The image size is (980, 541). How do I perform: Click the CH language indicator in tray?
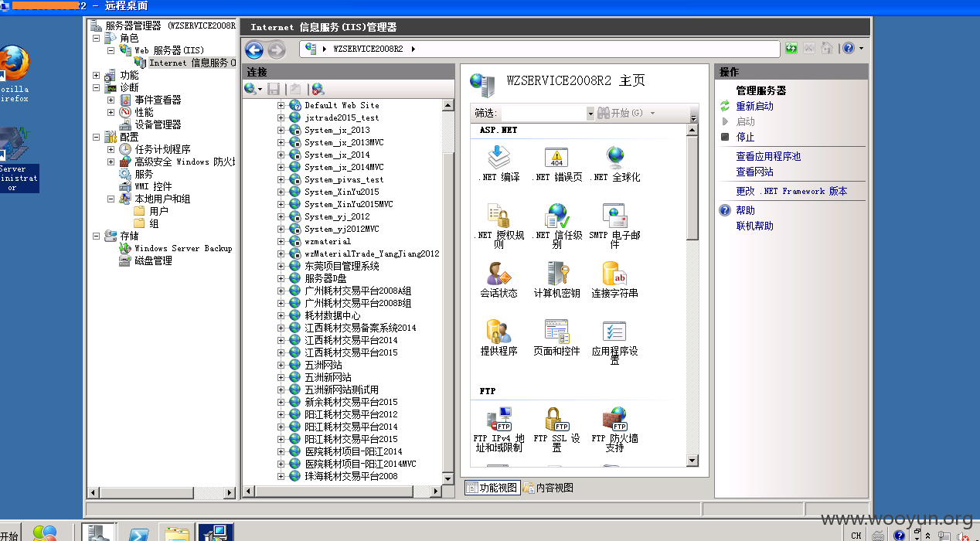pyautogui.click(x=856, y=535)
